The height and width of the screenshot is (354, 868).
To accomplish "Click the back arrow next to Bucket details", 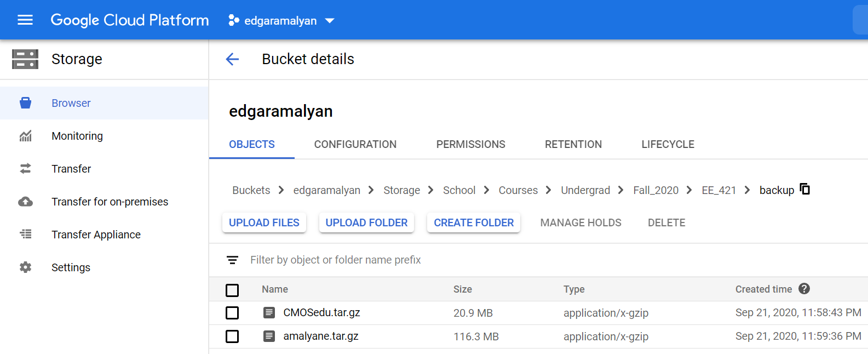I will coord(232,59).
